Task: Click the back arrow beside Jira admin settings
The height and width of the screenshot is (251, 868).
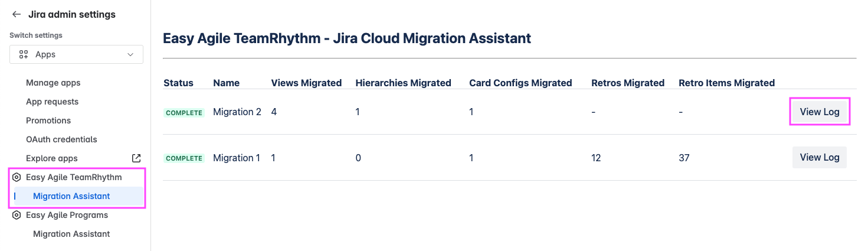Action: (17, 14)
